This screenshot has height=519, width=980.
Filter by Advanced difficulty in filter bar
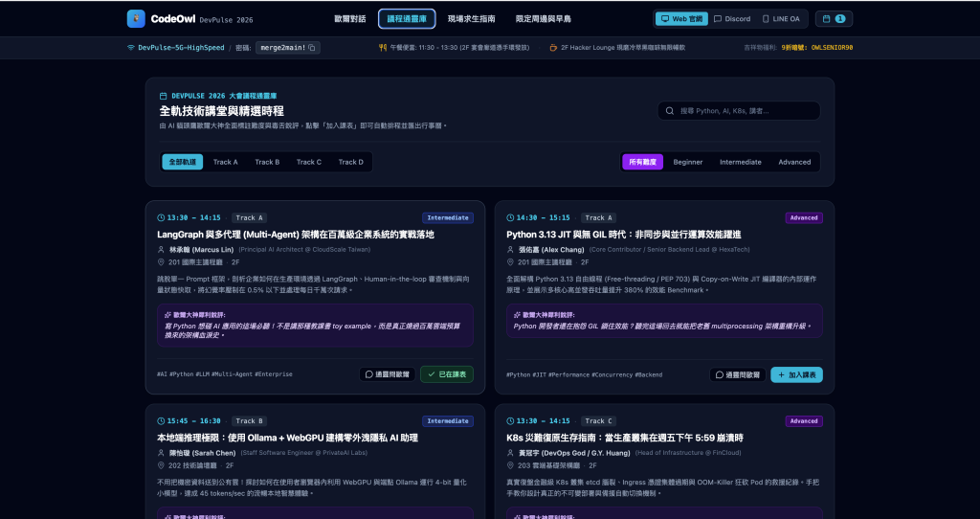(x=794, y=162)
